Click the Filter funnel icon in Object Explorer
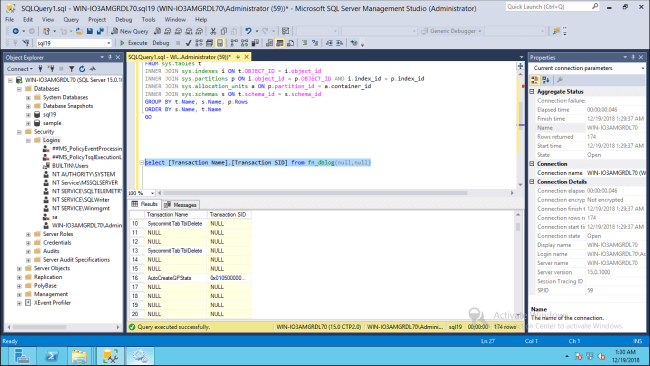This screenshot has width=650, height=366. tap(72, 69)
